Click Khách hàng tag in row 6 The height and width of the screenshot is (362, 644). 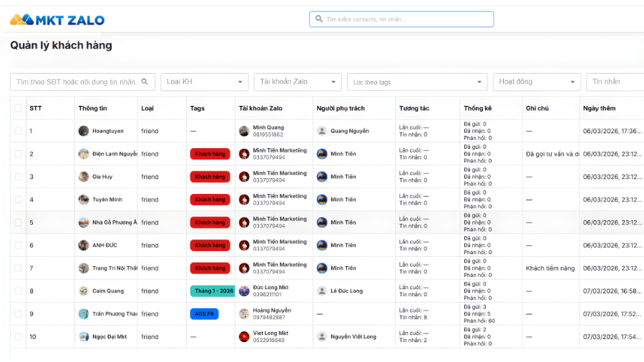(x=210, y=245)
